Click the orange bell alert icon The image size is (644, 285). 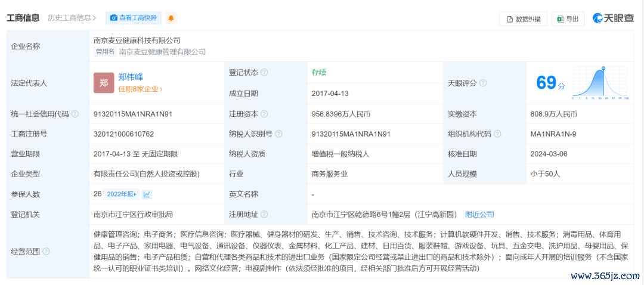pos(171,18)
